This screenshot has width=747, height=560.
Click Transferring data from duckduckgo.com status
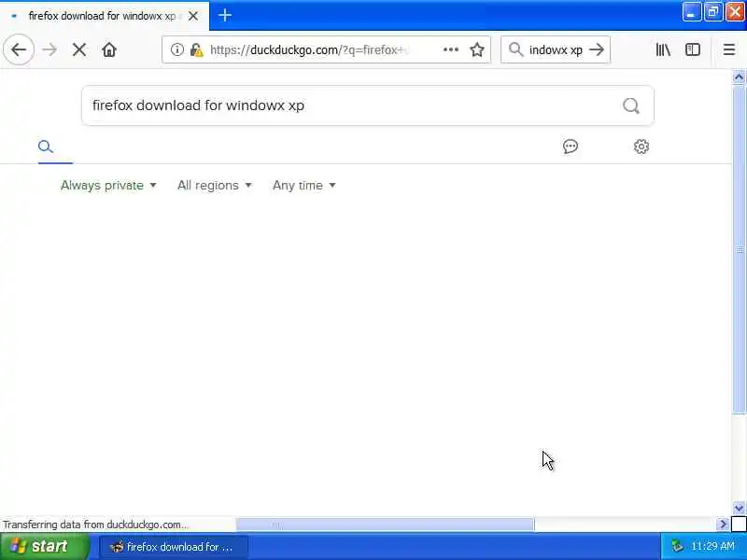coord(95,525)
